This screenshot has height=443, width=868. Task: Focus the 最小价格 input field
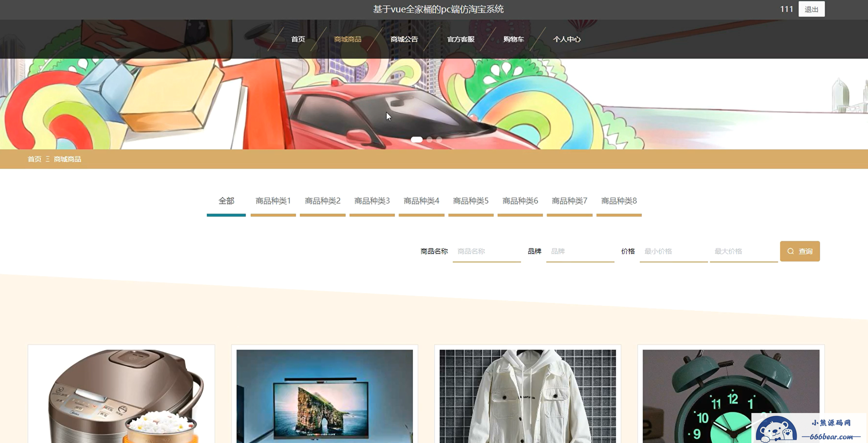coord(674,252)
